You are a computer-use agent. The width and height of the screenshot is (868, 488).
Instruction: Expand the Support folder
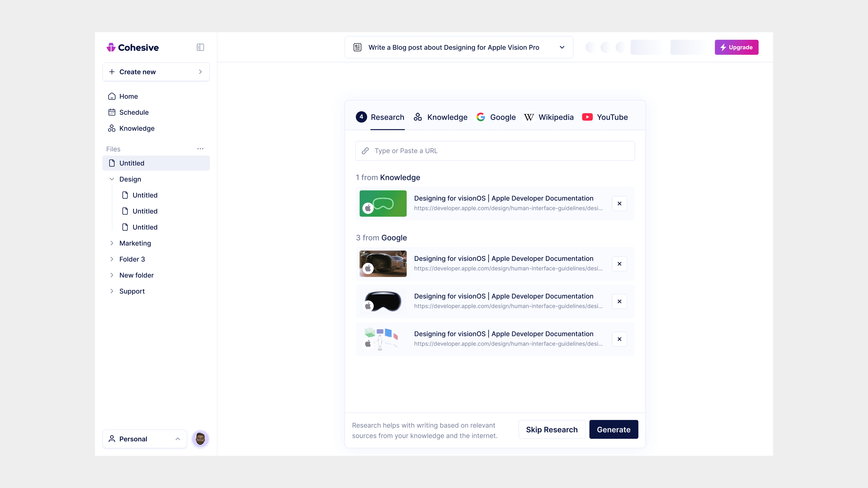(112, 291)
